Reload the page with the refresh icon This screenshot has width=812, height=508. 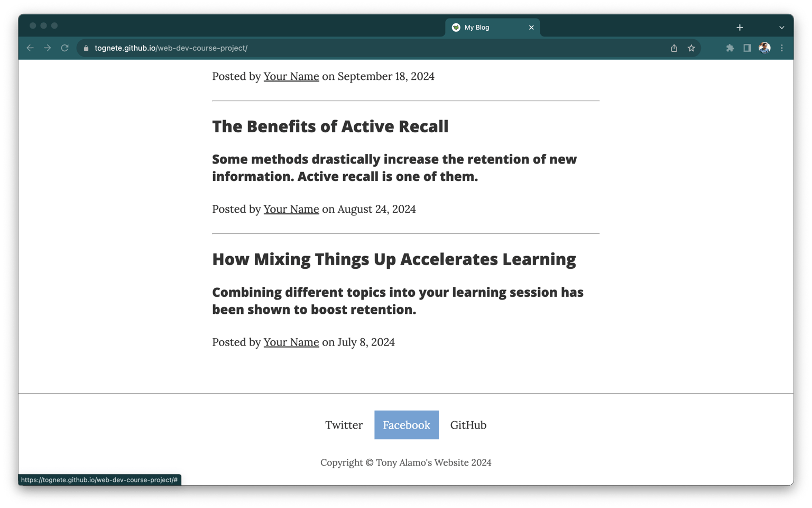pyautogui.click(x=65, y=48)
